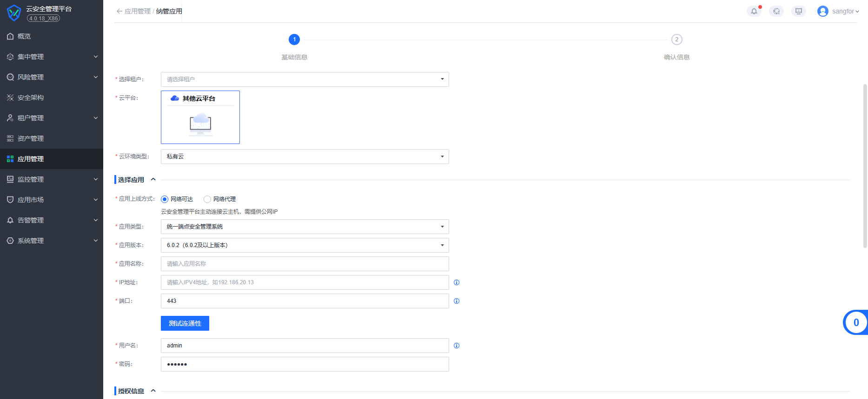This screenshot has width=868, height=399.
Task: Open the sangfor user account menu
Action: click(x=838, y=11)
